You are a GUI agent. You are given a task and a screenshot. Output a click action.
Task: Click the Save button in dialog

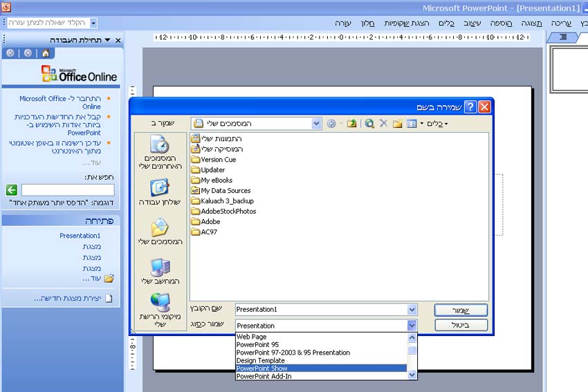click(x=461, y=310)
